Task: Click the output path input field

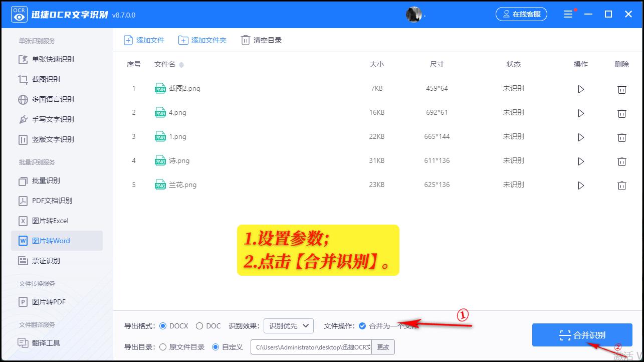Action: pos(311,346)
